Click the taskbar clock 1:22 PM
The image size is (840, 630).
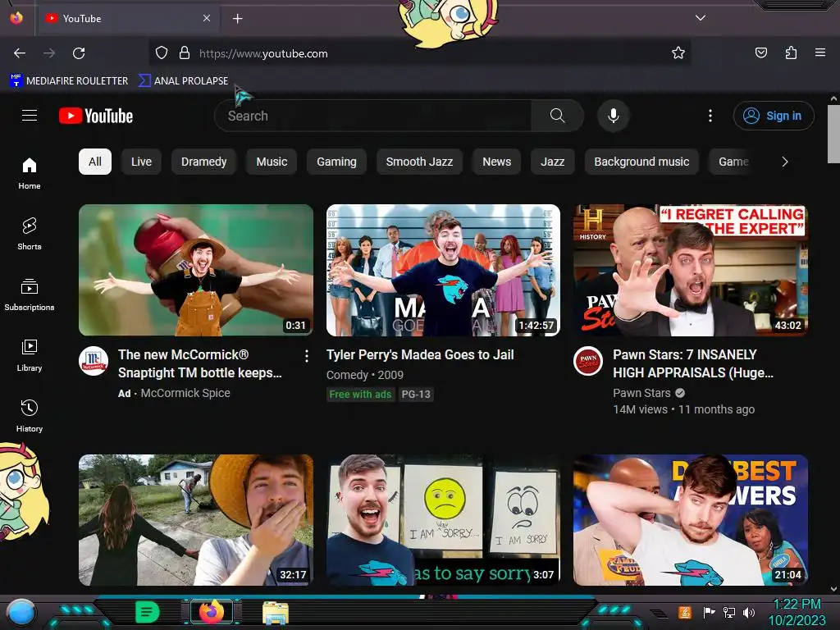tap(797, 604)
